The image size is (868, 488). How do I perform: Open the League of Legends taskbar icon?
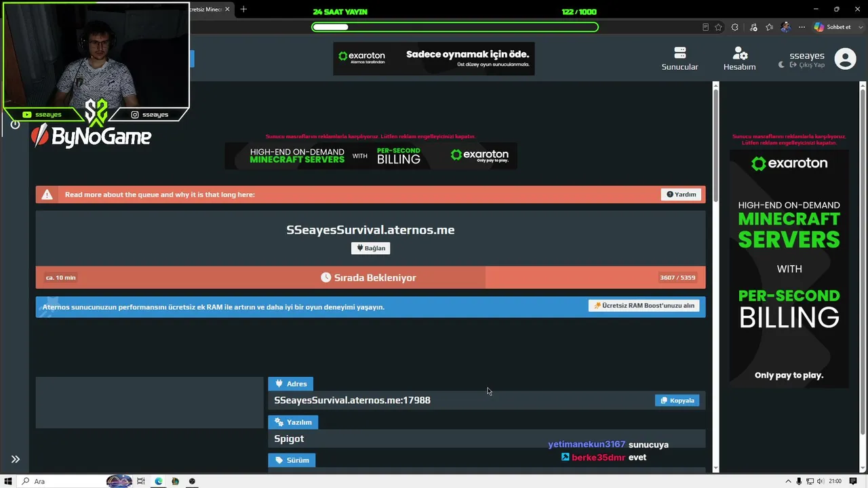point(175,481)
